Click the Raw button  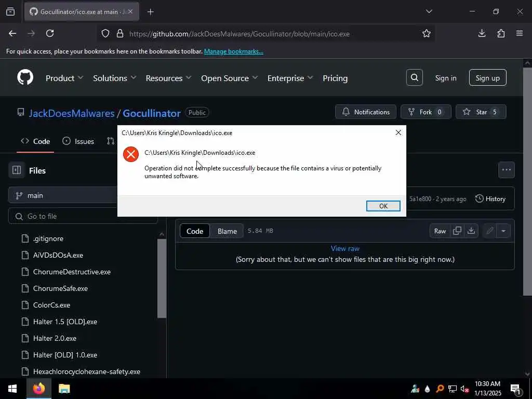pyautogui.click(x=440, y=231)
